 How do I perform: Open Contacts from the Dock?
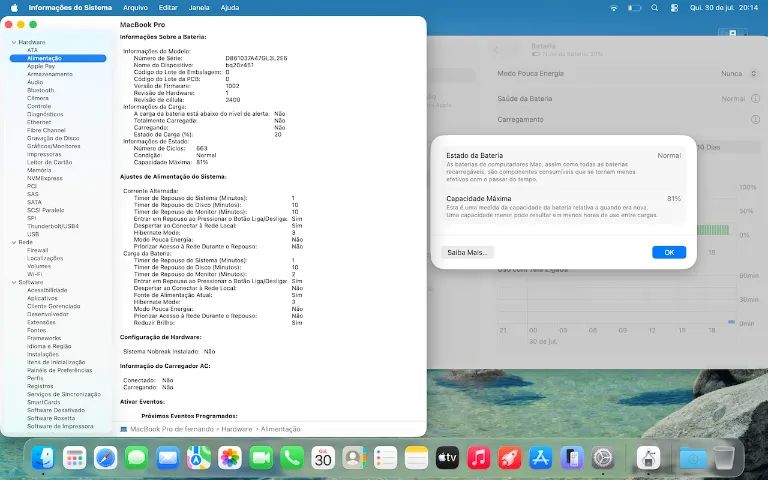point(354,458)
